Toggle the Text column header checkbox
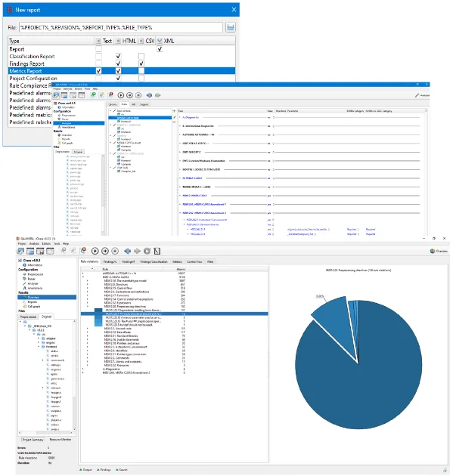The image size is (456, 476). click(x=98, y=41)
